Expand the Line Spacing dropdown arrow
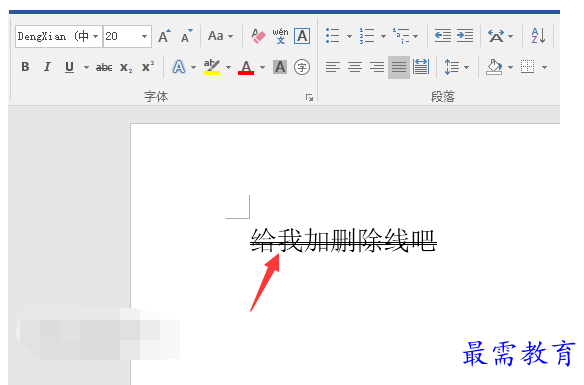The height and width of the screenshot is (385, 584). [466, 67]
